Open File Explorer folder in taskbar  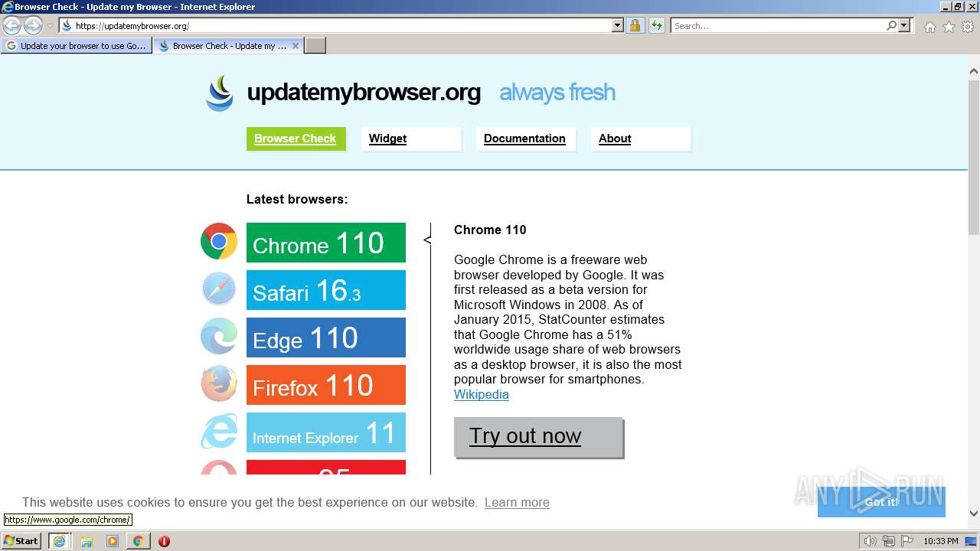click(x=87, y=541)
